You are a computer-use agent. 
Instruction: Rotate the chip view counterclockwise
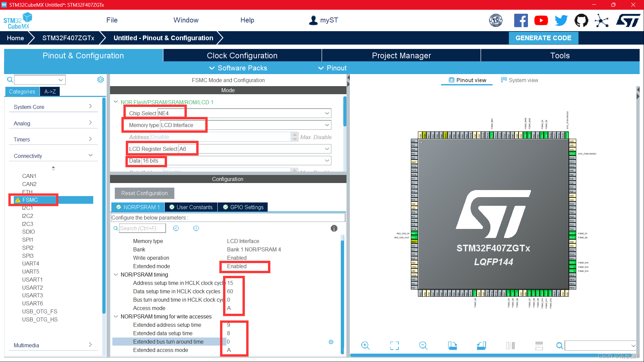[x=481, y=346]
